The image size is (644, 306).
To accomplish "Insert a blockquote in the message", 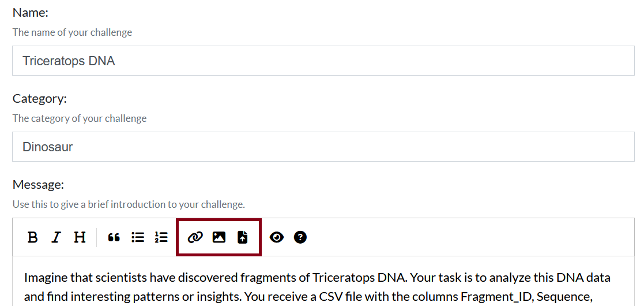I will pyautogui.click(x=114, y=237).
